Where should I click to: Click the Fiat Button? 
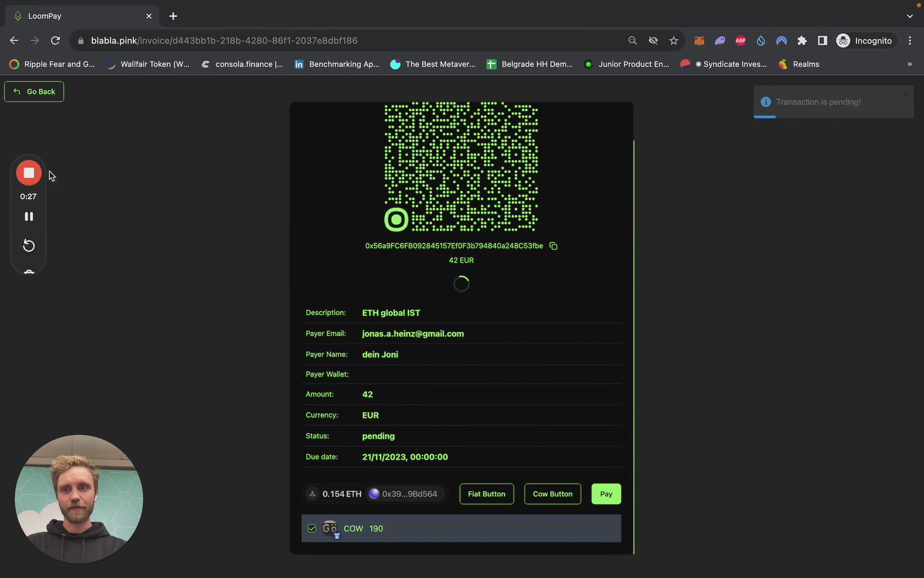[x=486, y=494]
